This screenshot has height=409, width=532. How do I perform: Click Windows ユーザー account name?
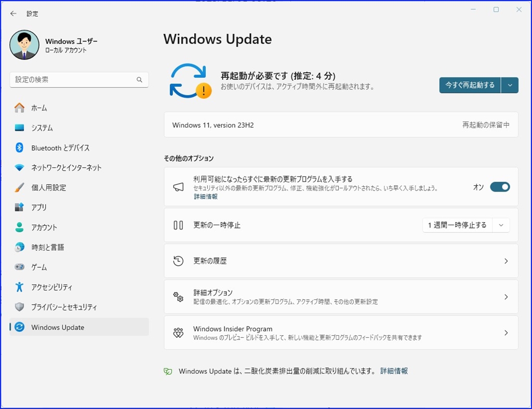(71, 42)
